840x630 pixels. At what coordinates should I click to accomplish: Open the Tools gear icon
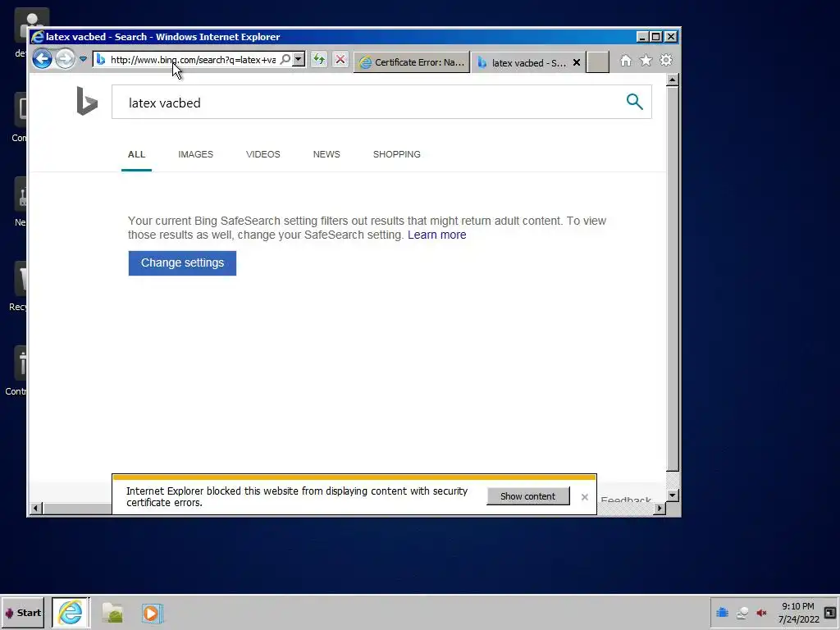tap(666, 61)
